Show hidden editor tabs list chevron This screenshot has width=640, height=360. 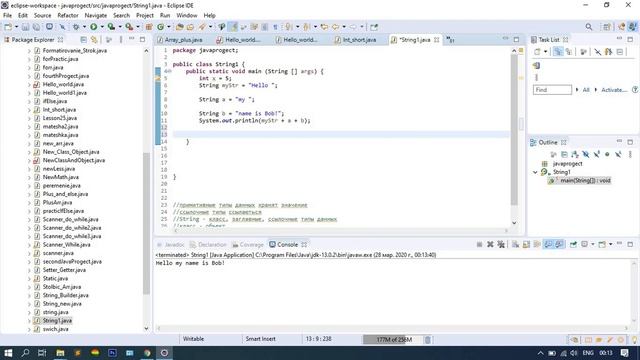click(x=450, y=40)
